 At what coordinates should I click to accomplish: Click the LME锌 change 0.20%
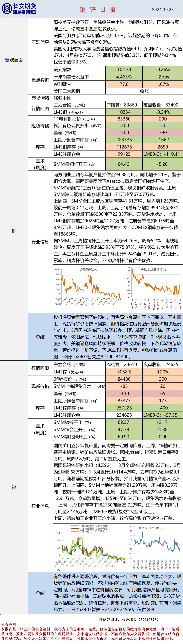tap(163, 372)
